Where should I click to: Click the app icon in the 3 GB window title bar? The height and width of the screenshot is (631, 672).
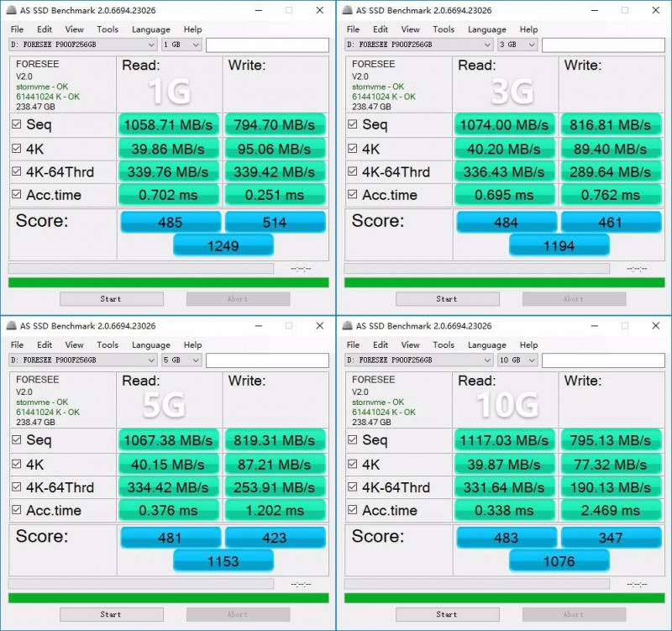point(346,11)
